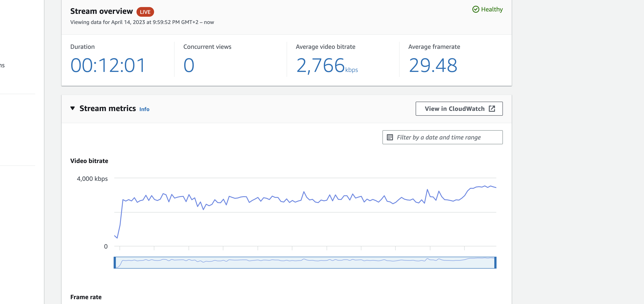Click the Stream metrics heading
644x304 pixels.
pos(108,109)
